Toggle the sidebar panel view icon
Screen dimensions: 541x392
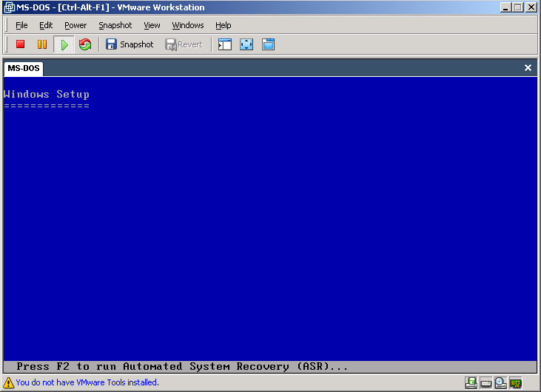pos(225,44)
